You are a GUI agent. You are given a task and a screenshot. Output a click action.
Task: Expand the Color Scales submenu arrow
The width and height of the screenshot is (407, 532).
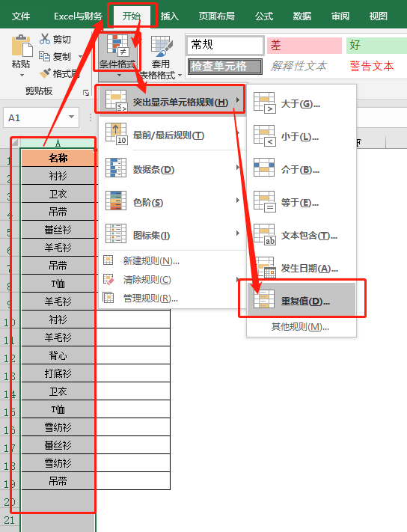[x=238, y=201]
